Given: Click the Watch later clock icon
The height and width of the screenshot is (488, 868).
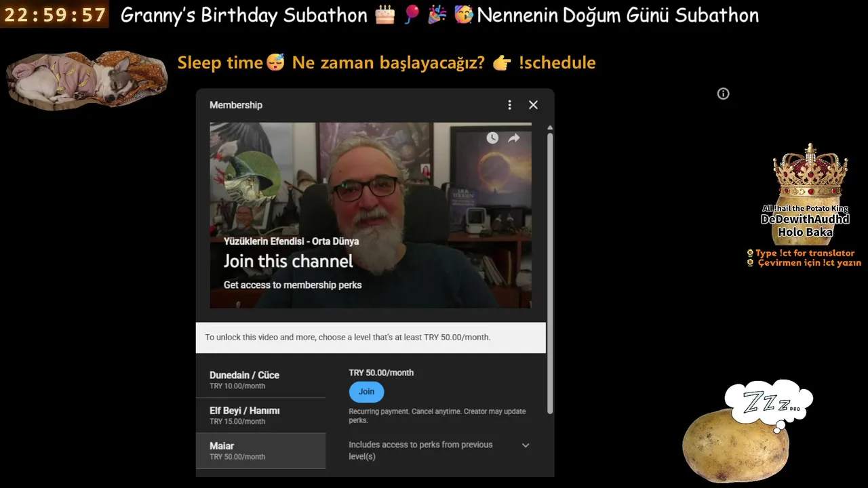Looking at the screenshot, I should tap(492, 138).
